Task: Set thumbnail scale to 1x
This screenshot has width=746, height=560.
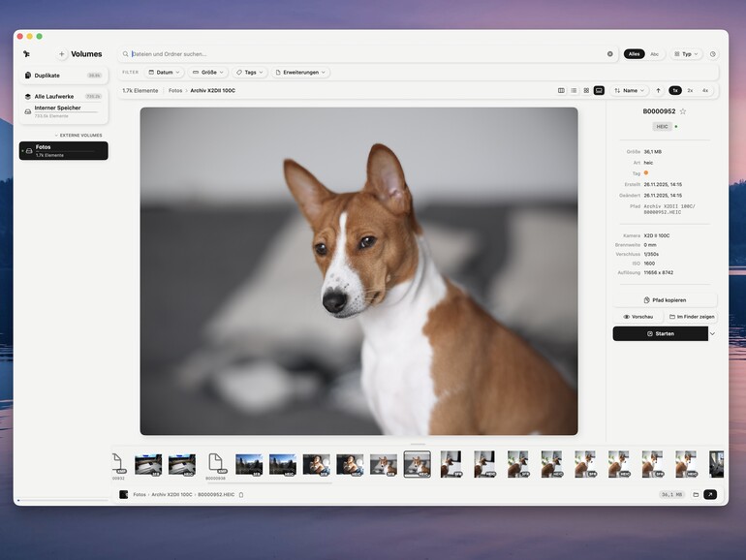Action: tap(675, 90)
